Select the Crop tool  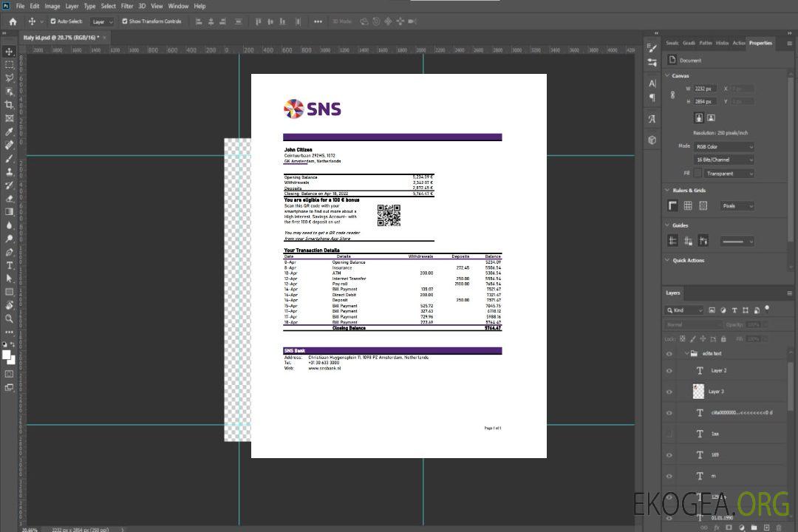point(10,105)
